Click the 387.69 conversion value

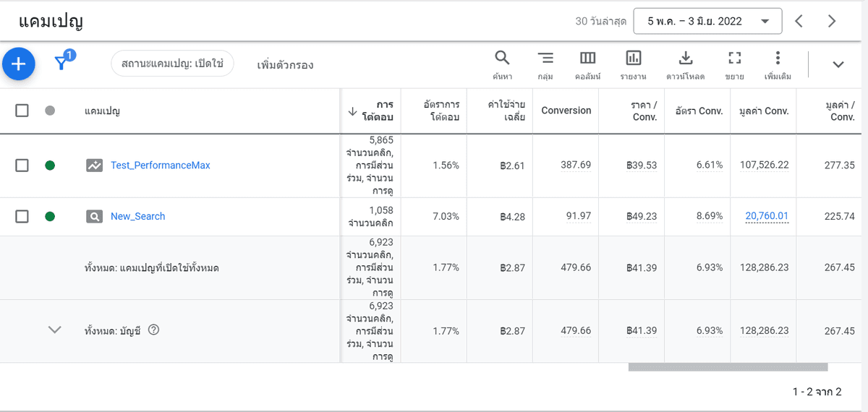(x=576, y=165)
